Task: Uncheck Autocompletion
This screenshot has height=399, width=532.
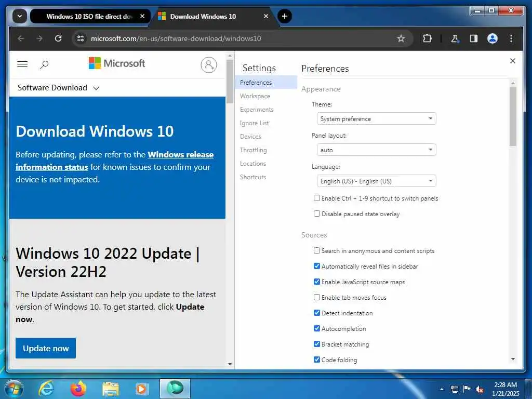Action: [316, 328]
